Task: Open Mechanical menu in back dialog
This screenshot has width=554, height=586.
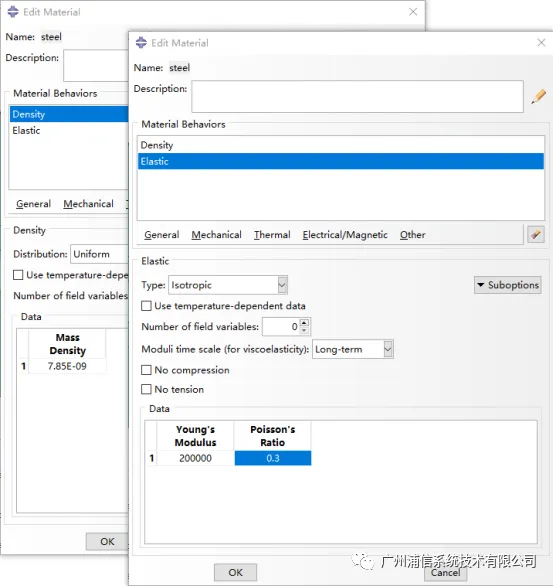Action: click(88, 204)
